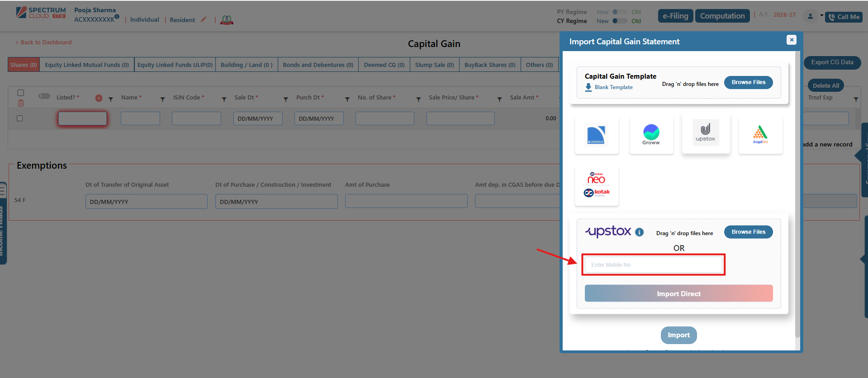
Task: Toggle the Listed switch in table header
Action: click(x=44, y=96)
